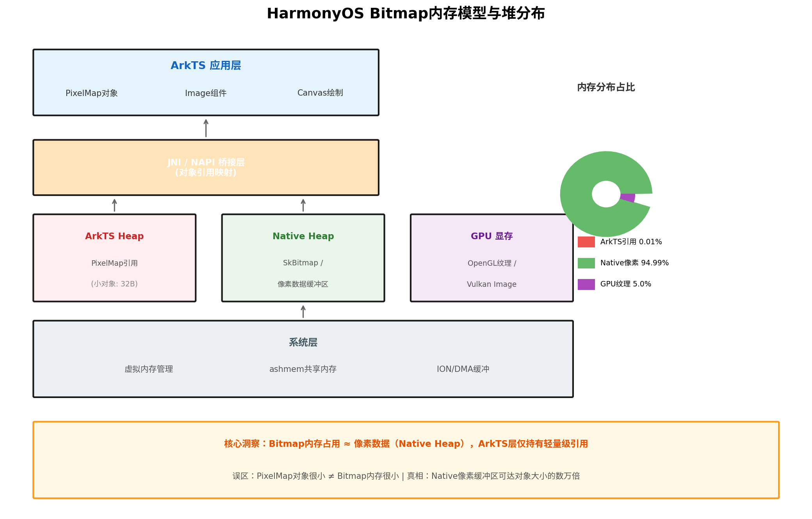
Task: Click the arrow above the Native Heap box
Action: coord(303,205)
